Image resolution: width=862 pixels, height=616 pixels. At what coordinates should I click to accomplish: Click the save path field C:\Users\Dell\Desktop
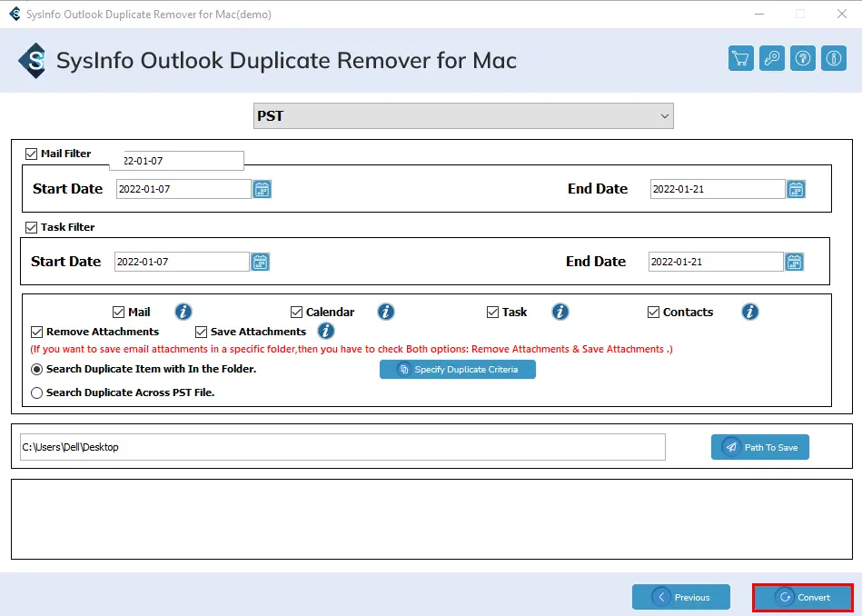pos(342,447)
